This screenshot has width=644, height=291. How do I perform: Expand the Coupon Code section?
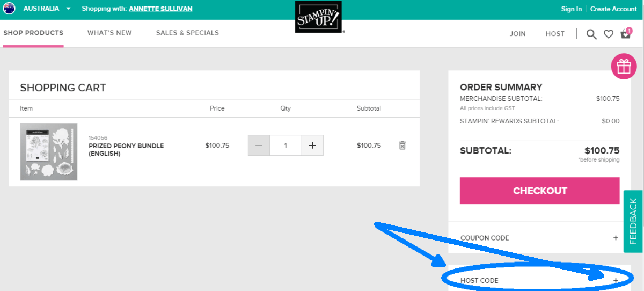pos(616,238)
